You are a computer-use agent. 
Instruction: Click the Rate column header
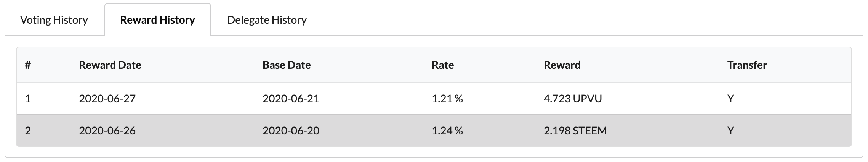click(x=442, y=65)
